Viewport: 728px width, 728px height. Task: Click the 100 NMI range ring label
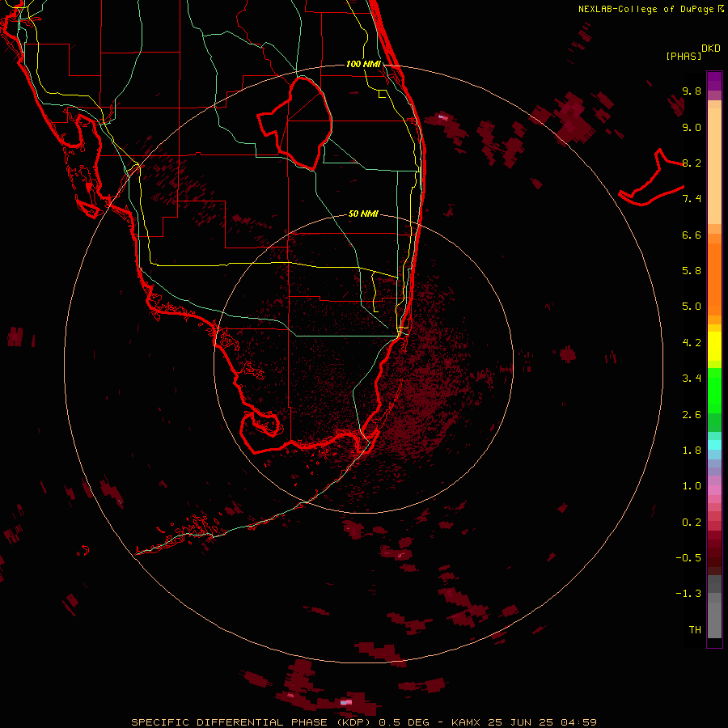click(363, 64)
